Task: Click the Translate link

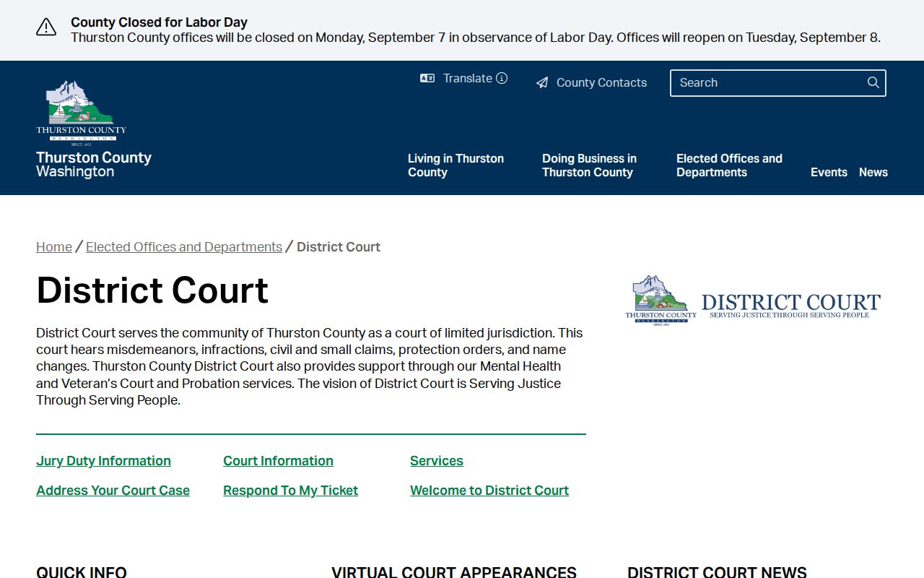Action: 468,78
